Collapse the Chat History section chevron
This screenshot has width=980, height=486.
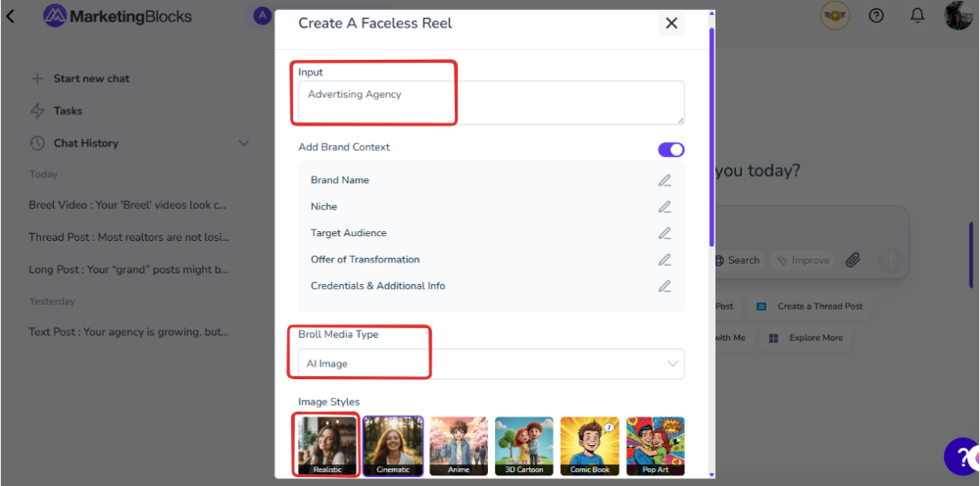[x=244, y=143]
